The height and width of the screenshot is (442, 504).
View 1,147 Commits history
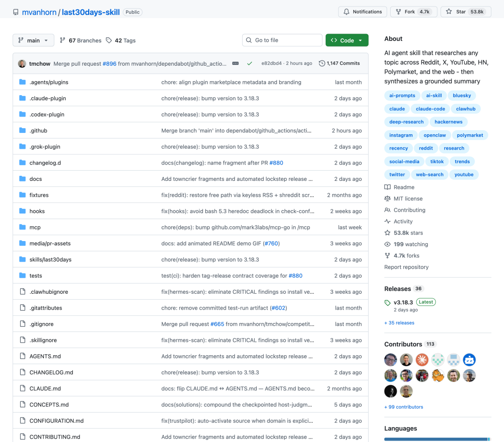pos(339,63)
